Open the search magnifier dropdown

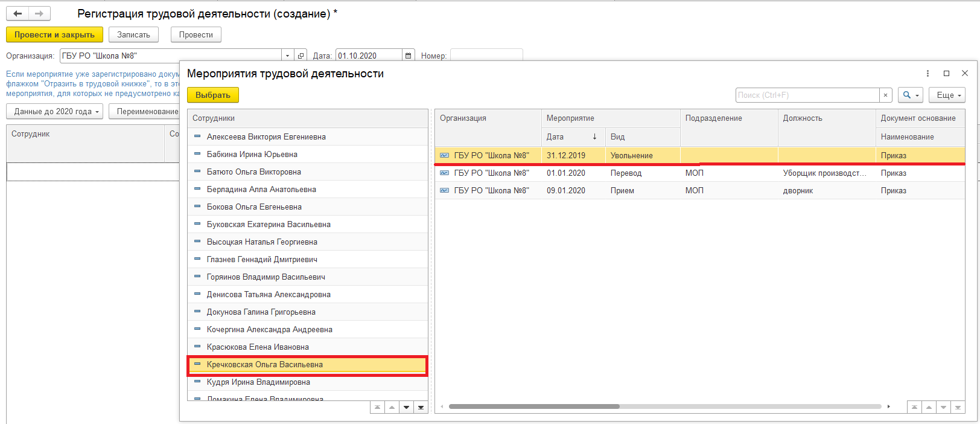coord(911,95)
